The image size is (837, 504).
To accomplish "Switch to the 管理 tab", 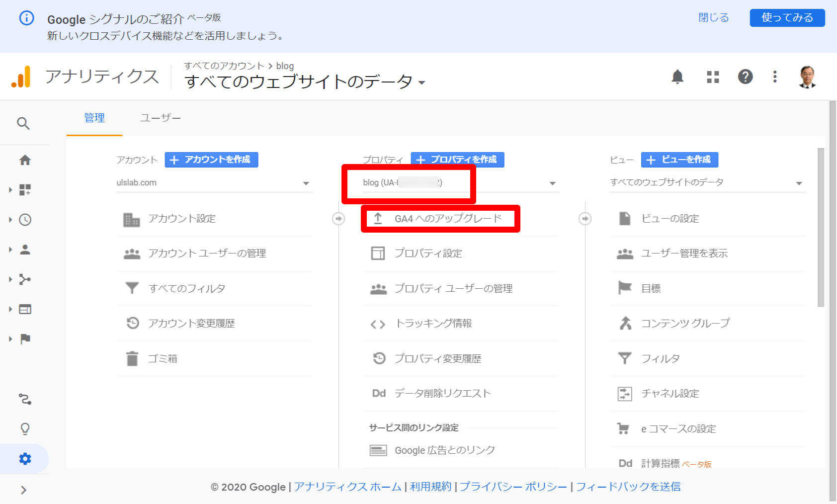I will 94,118.
